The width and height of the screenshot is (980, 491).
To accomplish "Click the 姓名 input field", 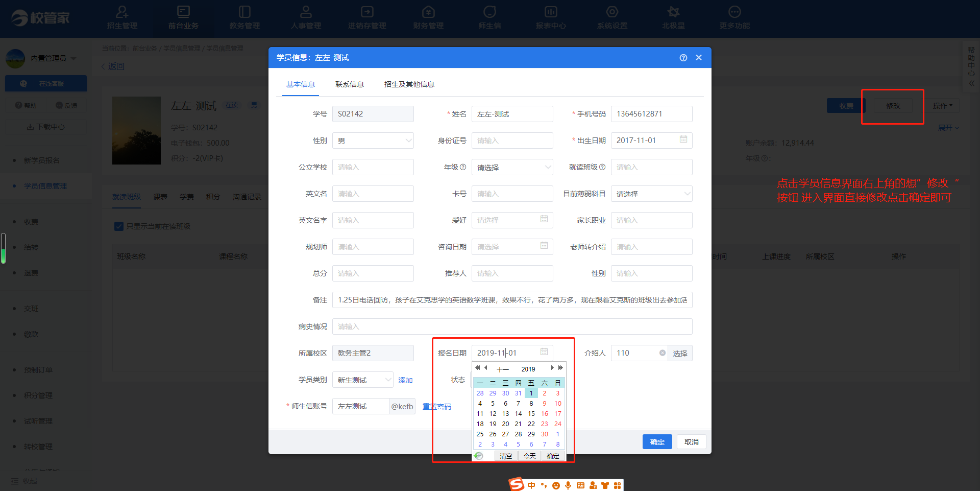I will tap(512, 114).
